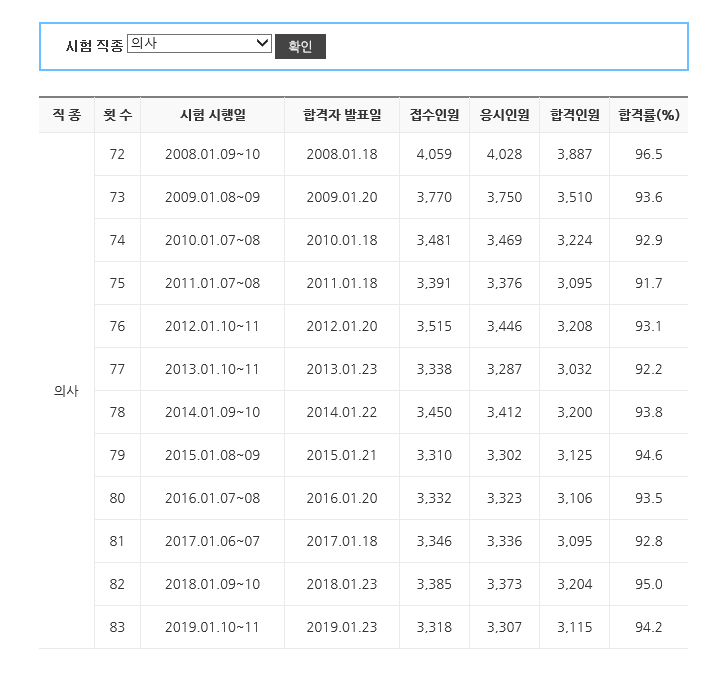712x673 pixels.
Task: Click the 횟 수 column header
Action: pos(118,115)
